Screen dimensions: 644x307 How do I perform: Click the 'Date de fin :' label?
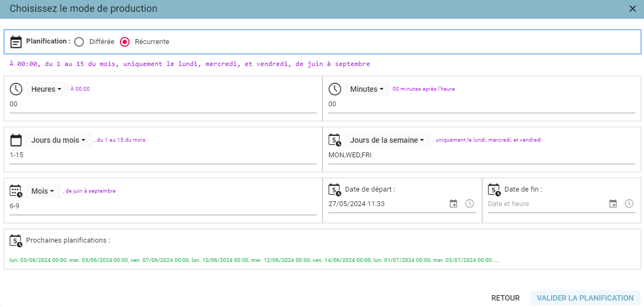tap(523, 189)
